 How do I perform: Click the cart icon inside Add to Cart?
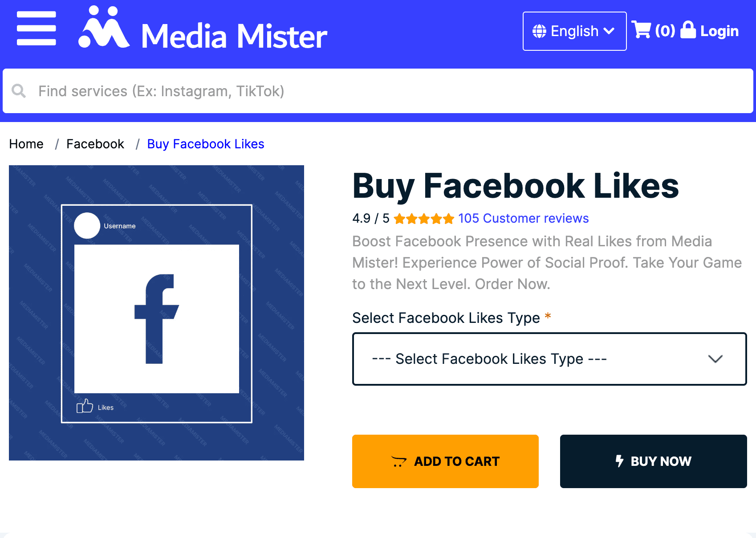coord(399,462)
